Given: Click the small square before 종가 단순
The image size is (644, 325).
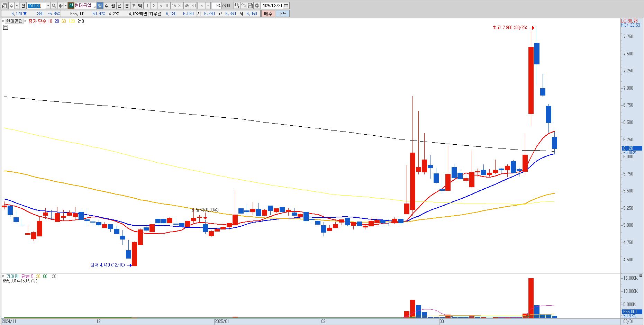Looking at the screenshot, I should (26, 21).
